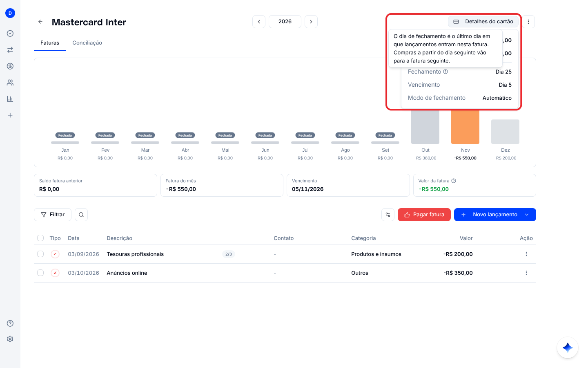The height and width of the screenshot is (368, 588).
Task: Check the Anúncios online row checkbox
Action: pyautogui.click(x=40, y=273)
